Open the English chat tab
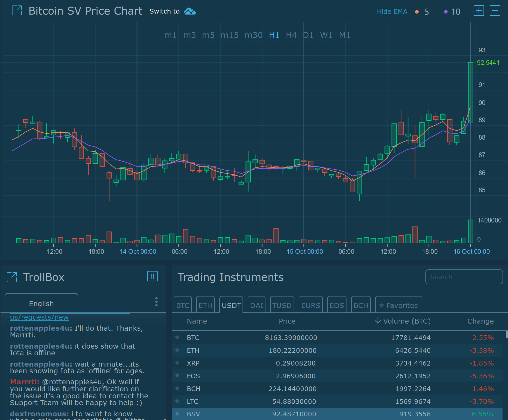The height and width of the screenshot is (420, 508). 41,303
